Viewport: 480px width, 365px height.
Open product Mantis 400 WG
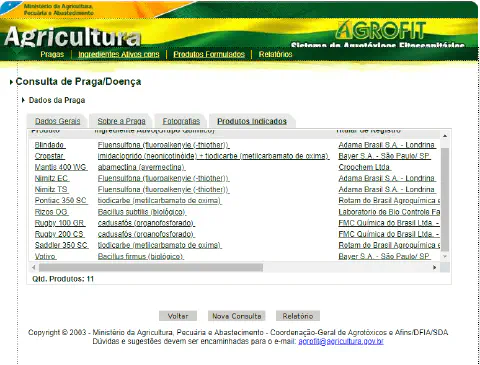[61, 167]
